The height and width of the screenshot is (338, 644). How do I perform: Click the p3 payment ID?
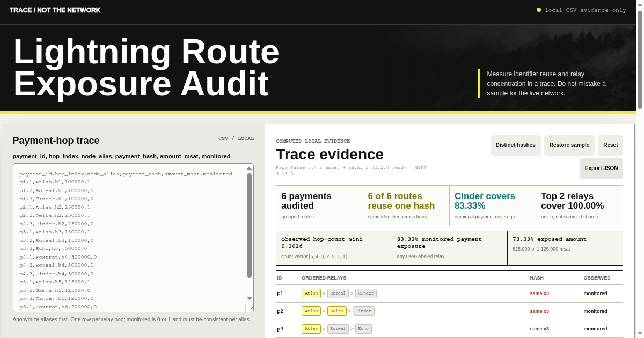[x=280, y=329]
